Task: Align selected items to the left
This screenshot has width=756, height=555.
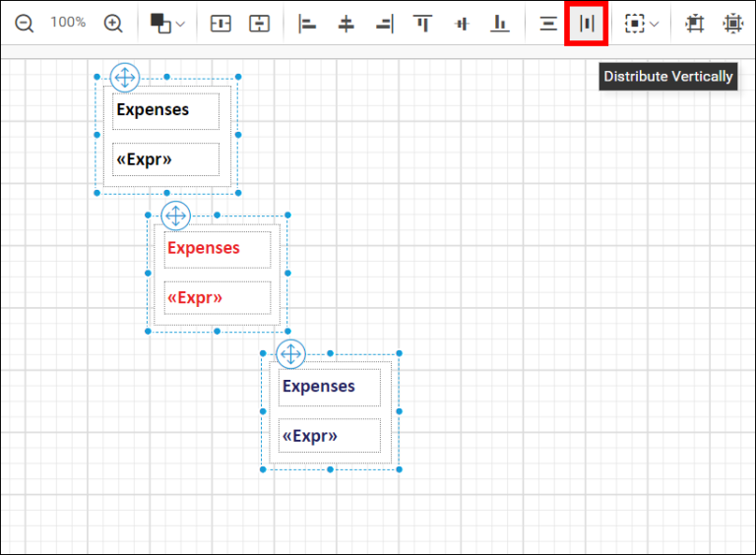Action: (x=308, y=23)
